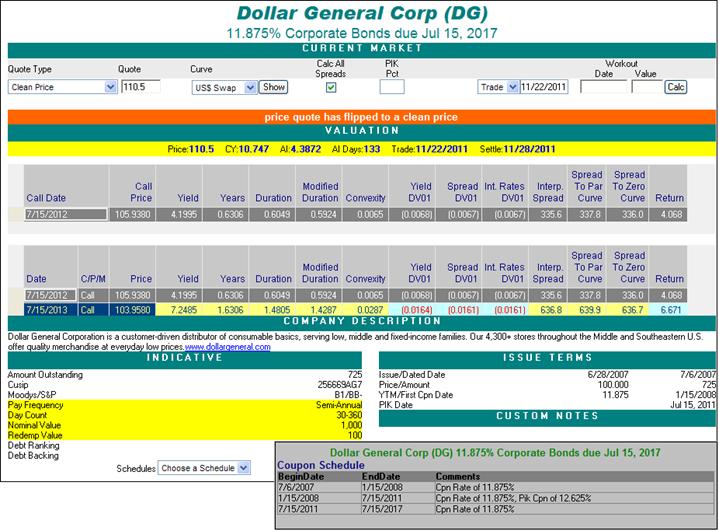
Task: Select the 7/15/2013 call row date
Action: [x=50, y=310]
